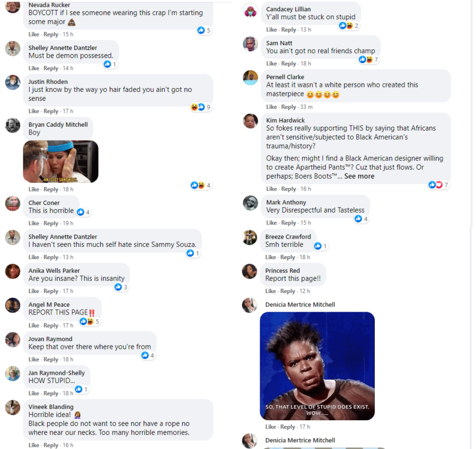This screenshot has height=449, width=476.
Task: View reactions on Angel M Peace's comment
Action: coord(89,321)
